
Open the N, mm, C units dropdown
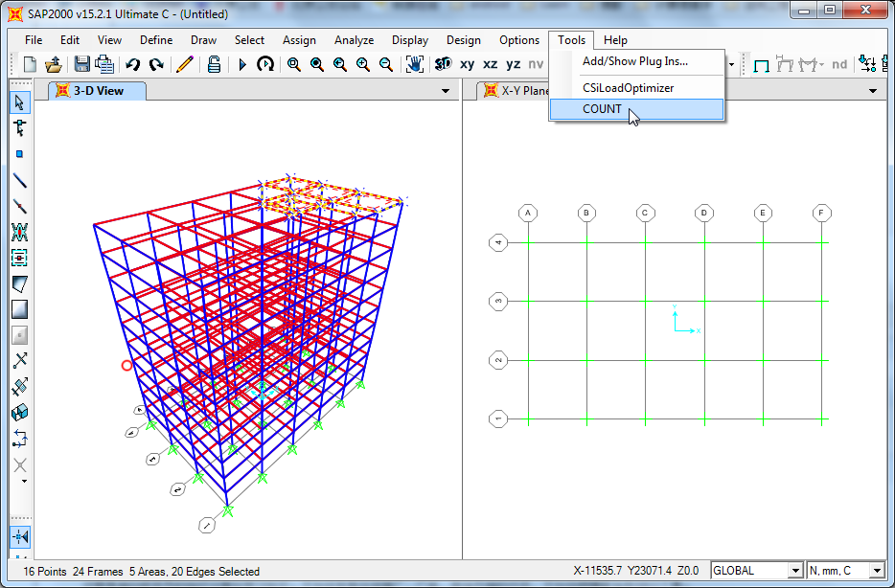click(x=876, y=571)
